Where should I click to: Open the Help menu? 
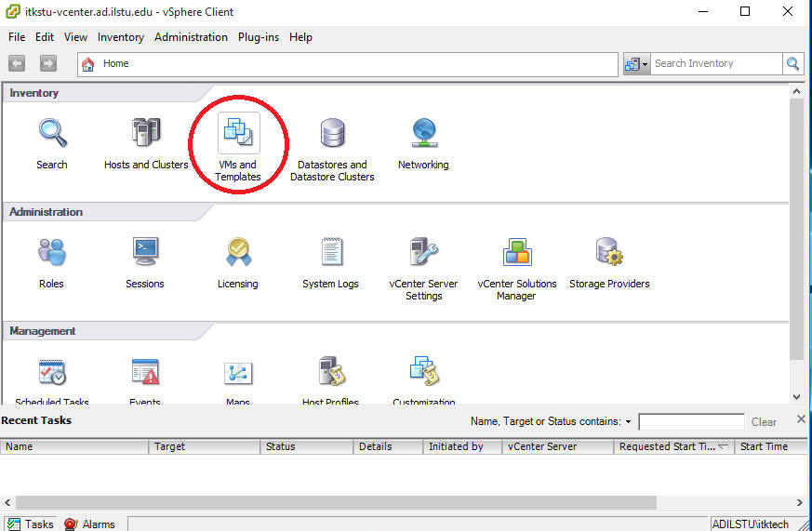[x=300, y=37]
